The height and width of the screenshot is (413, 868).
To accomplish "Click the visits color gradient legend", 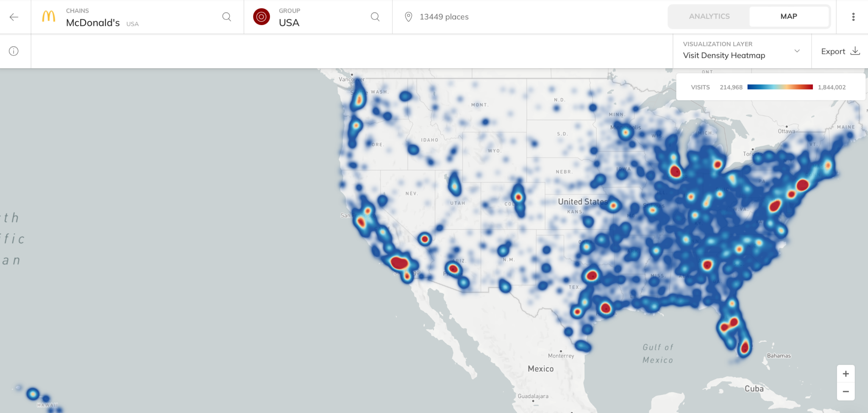I will (x=780, y=87).
